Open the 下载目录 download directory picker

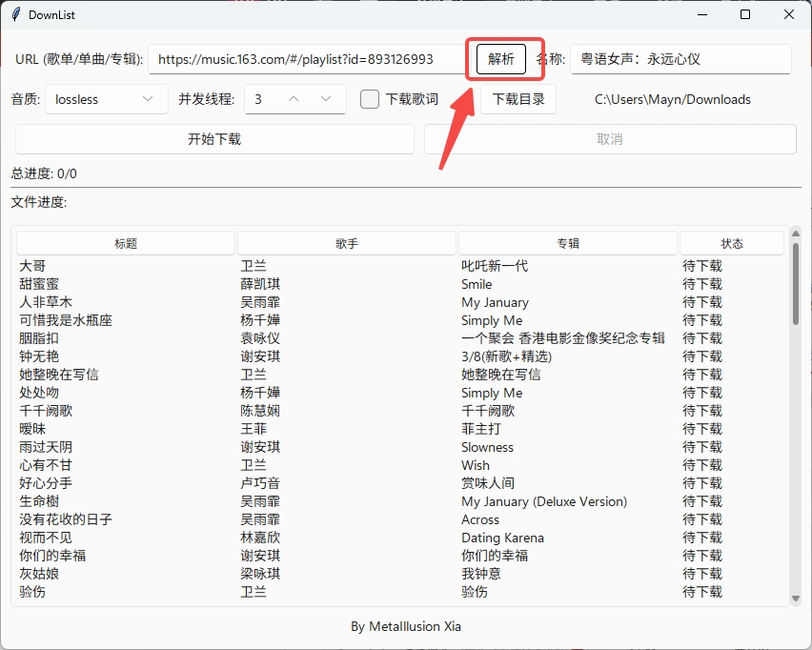[x=518, y=98]
